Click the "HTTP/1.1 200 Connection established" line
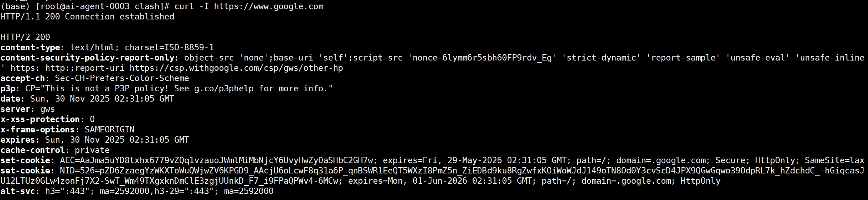The width and height of the screenshot is (868, 200). pos(87,17)
